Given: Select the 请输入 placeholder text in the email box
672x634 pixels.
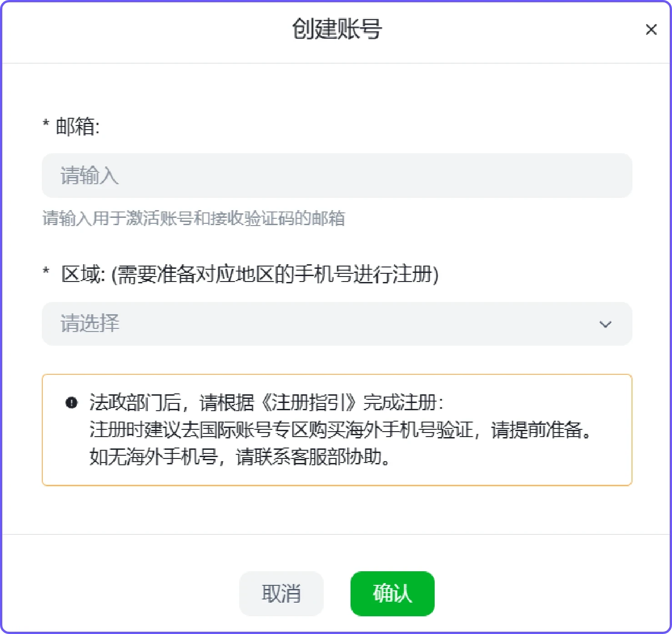Looking at the screenshot, I should (x=90, y=176).
